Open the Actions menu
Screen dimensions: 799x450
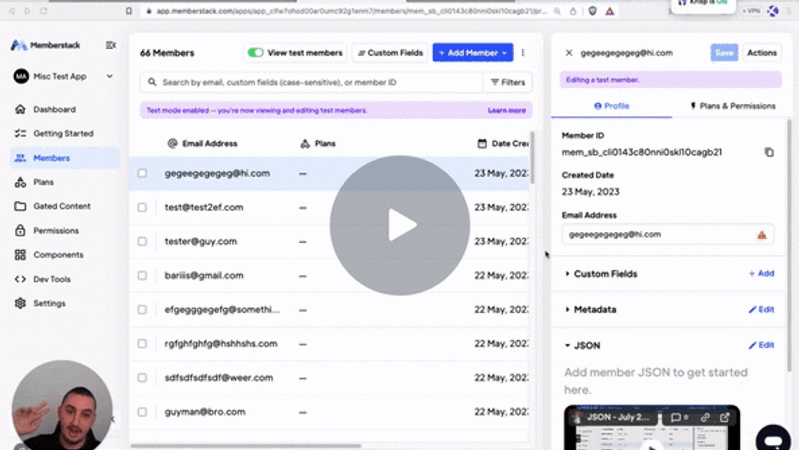tap(762, 52)
